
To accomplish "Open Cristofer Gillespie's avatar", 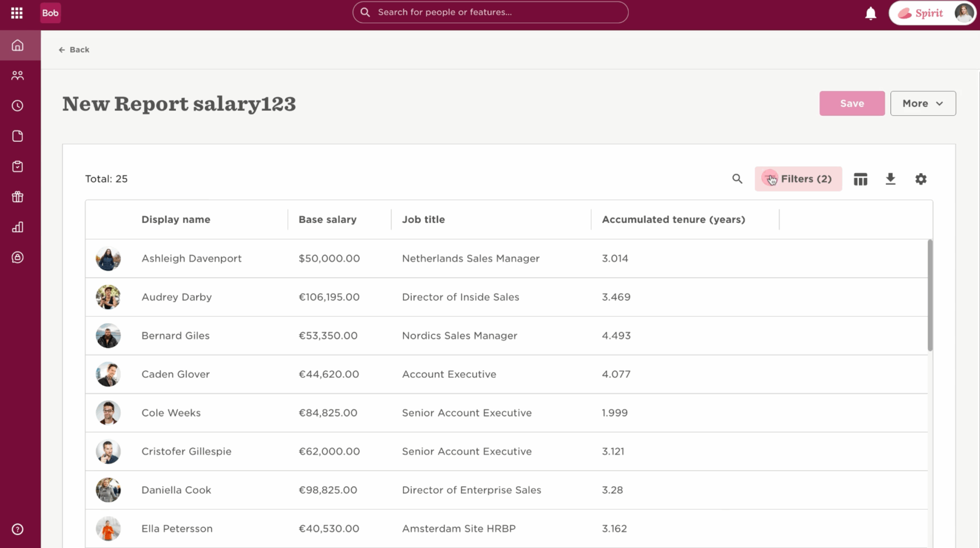I will [x=108, y=452].
